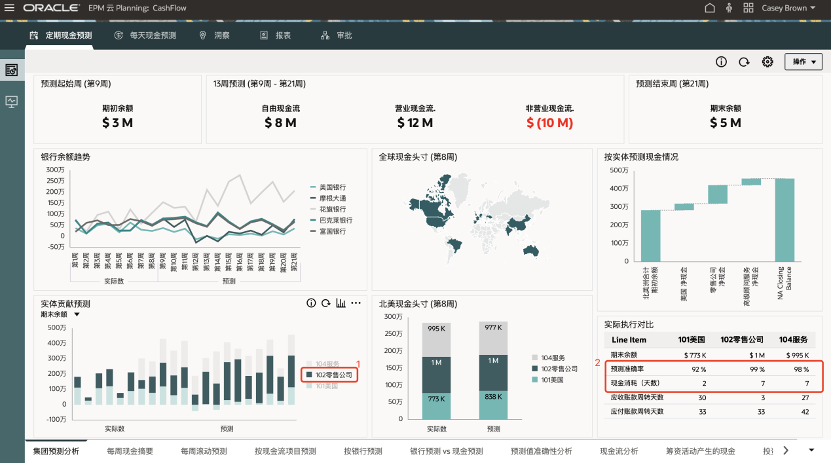Screen dimensions: 832x464
Task: Click chart type icon in 实体贡献预测 panel
Action: [x=340, y=303]
